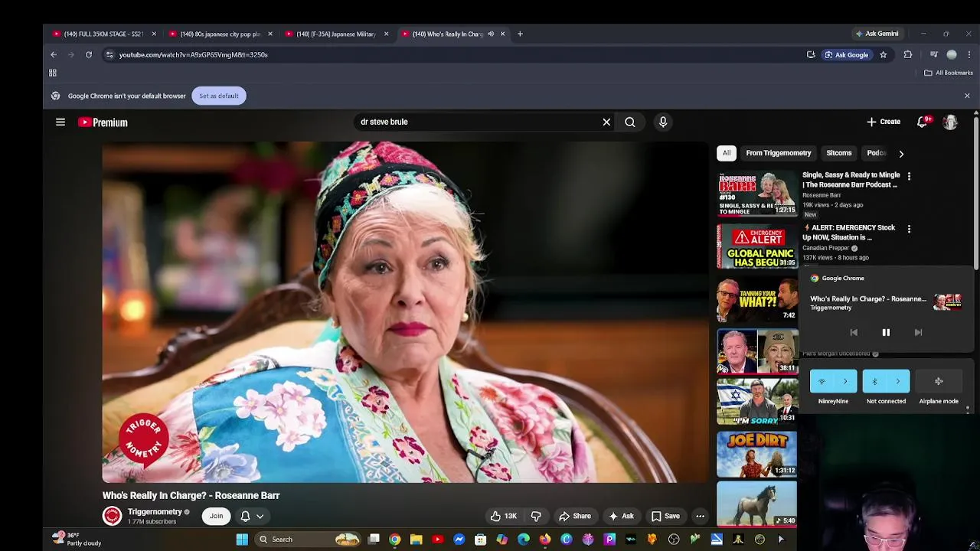
Task: Open options for 'ALERT: EMERGENCY Stock Up NOW'
Action: coord(909,229)
